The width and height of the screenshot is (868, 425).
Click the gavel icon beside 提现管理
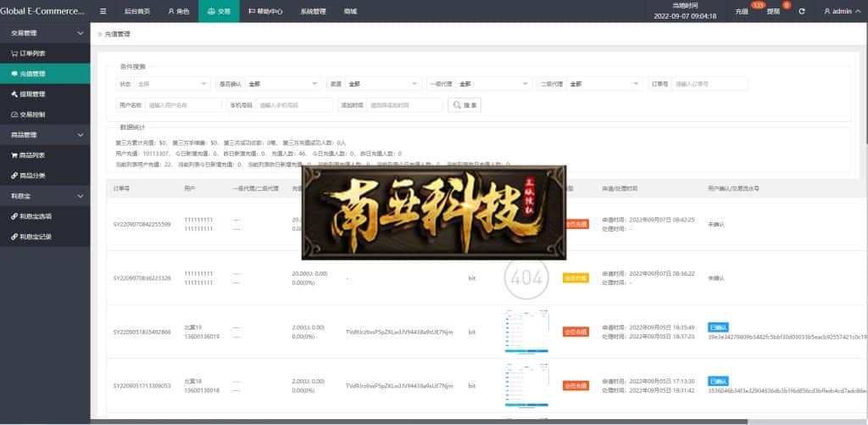[x=14, y=94]
